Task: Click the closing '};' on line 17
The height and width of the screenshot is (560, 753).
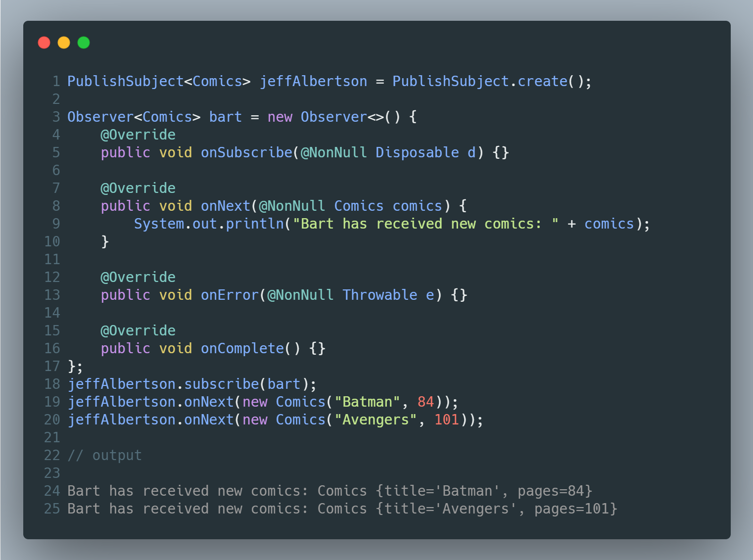Action: 75,366
